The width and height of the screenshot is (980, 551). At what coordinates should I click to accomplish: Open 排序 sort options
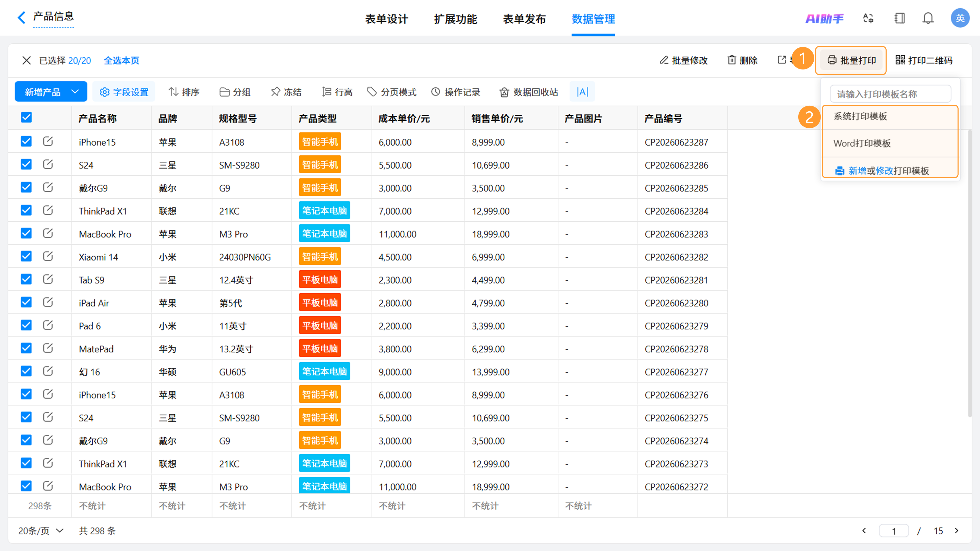tap(184, 92)
